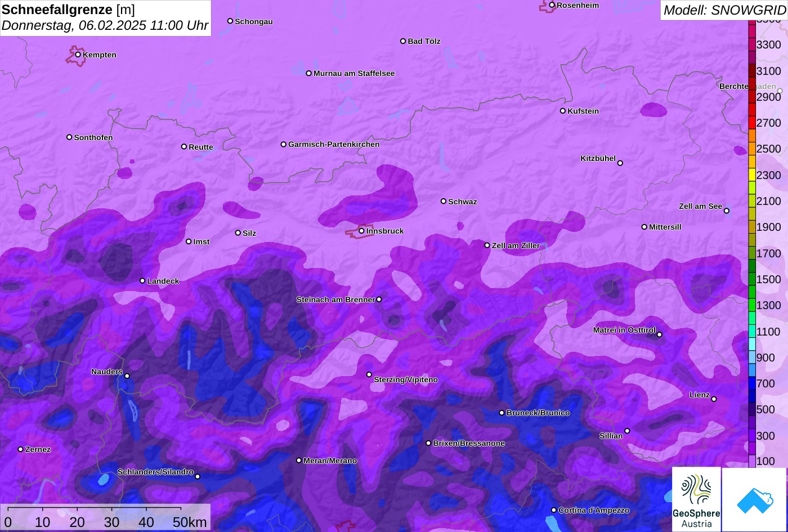Click the Meran/Merano label

click(x=330, y=461)
